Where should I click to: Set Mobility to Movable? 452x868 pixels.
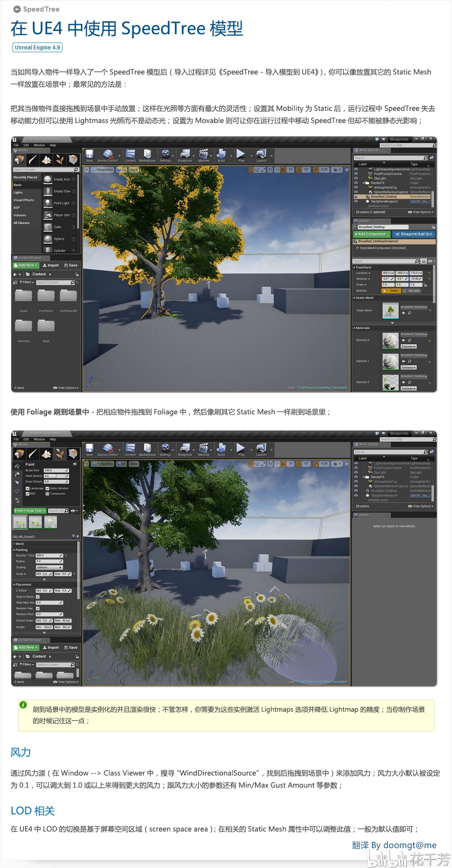coord(412,291)
